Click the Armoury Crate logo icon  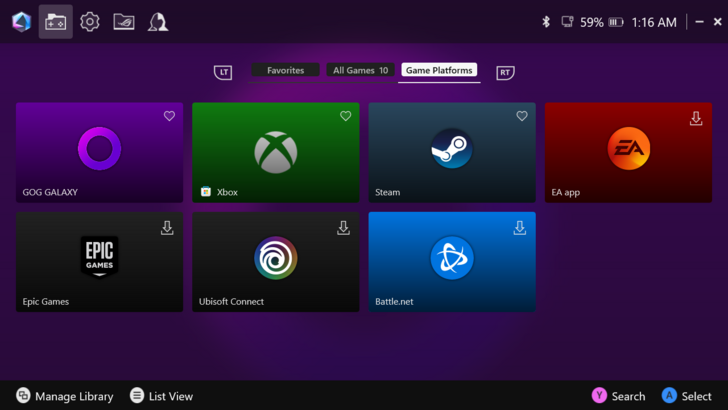point(21,21)
